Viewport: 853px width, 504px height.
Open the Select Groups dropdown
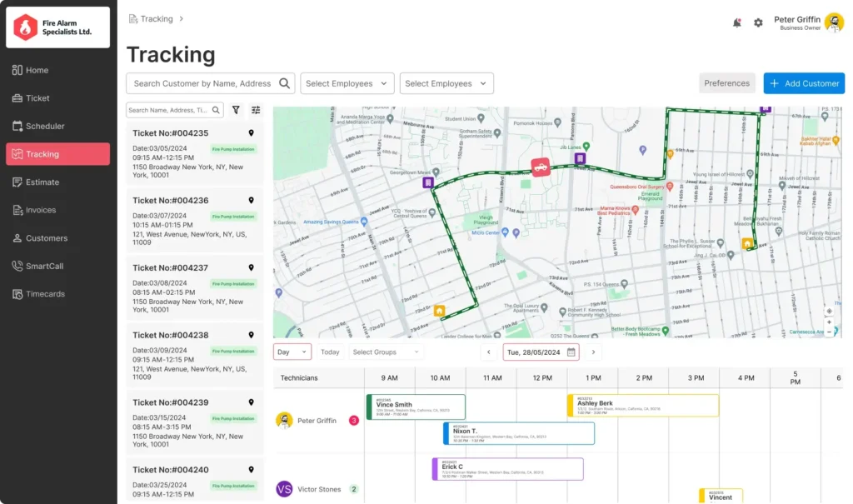[x=386, y=352]
